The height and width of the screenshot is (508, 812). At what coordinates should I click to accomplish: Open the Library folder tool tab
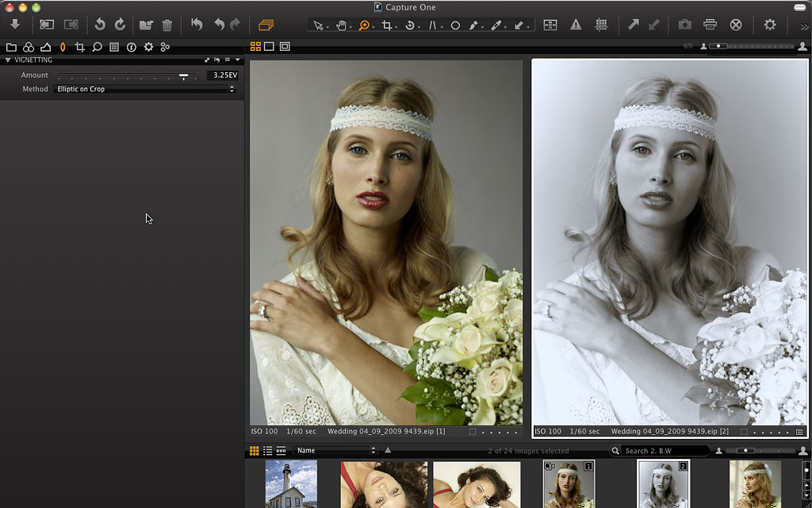pyautogui.click(x=11, y=48)
